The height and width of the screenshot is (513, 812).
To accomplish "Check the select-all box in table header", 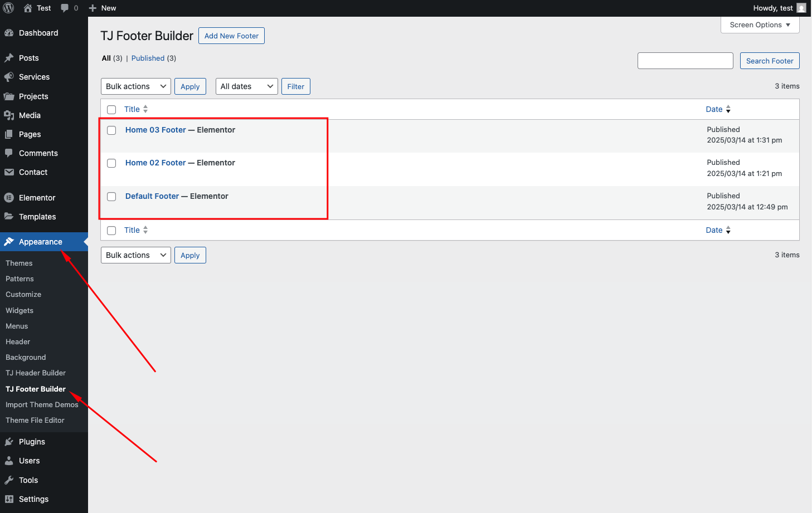I will click(111, 110).
